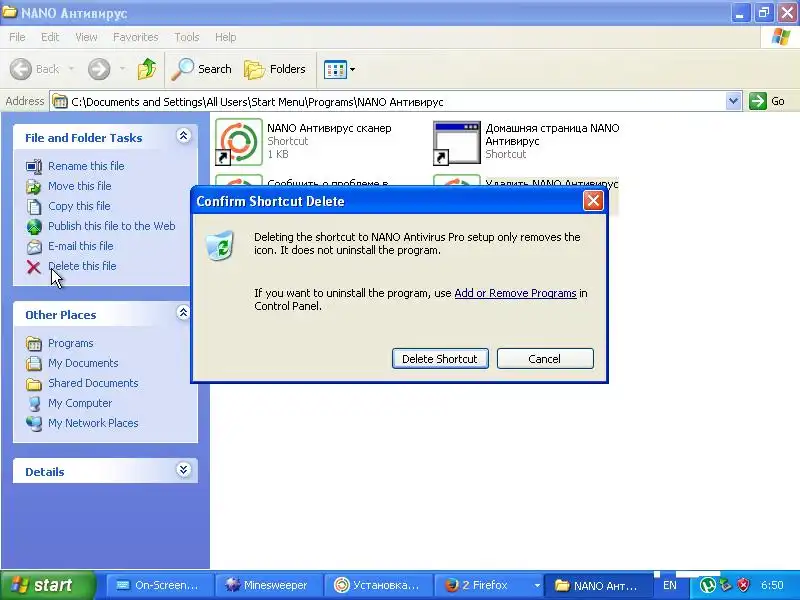Click the Windows flag logo in toolbar
800x600 pixels.
click(781, 37)
